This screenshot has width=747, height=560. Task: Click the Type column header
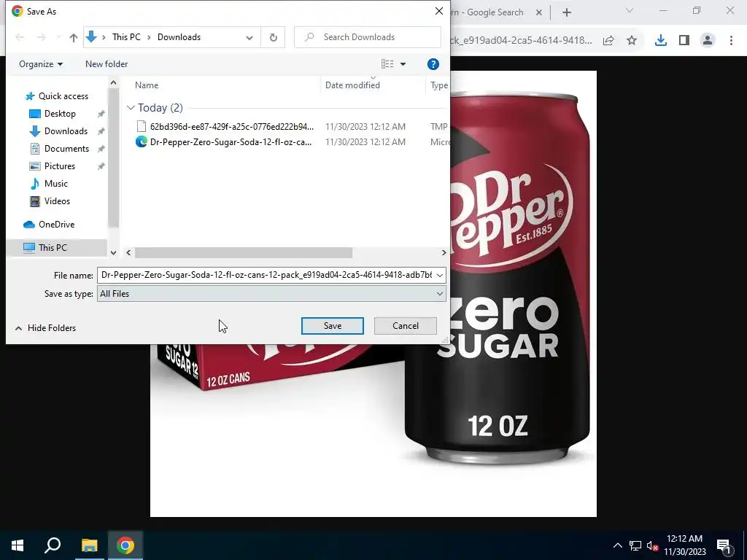(x=438, y=85)
